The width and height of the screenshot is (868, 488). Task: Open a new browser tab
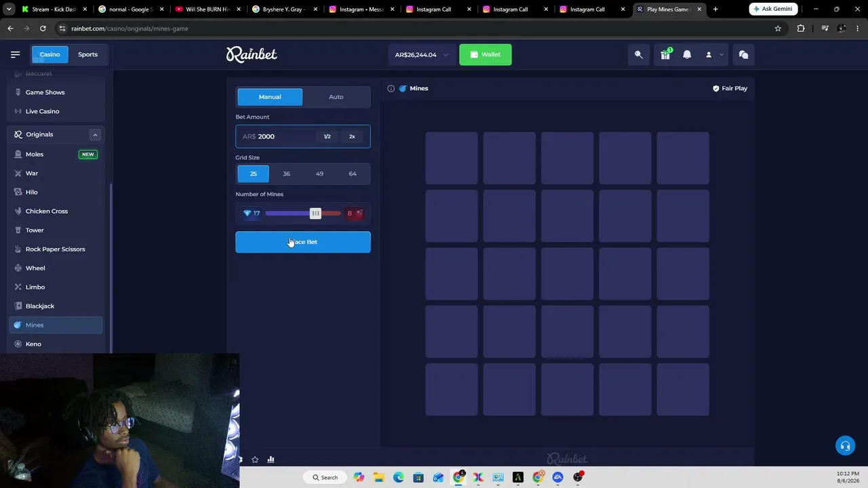pyautogui.click(x=715, y=9)
